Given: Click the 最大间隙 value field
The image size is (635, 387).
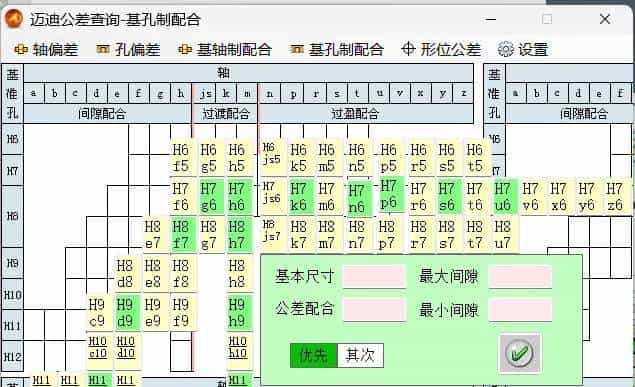Looking at the screenshot, I should [520, 276].
